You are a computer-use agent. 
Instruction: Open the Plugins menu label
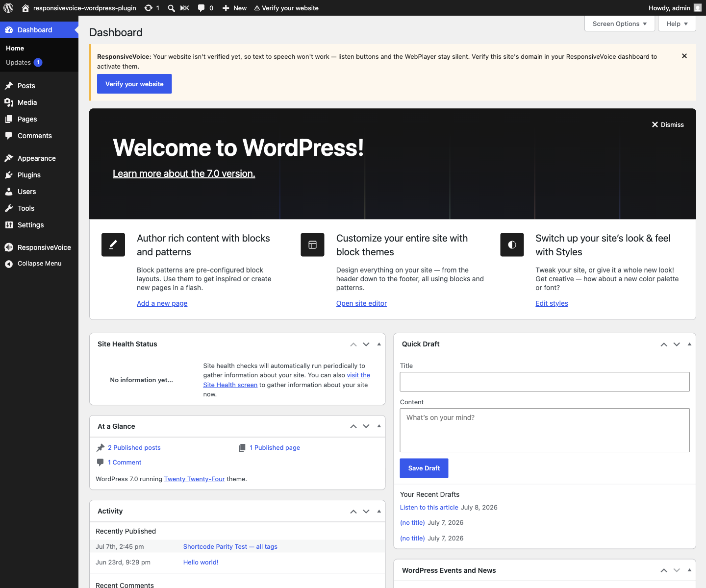pos(29,175)
